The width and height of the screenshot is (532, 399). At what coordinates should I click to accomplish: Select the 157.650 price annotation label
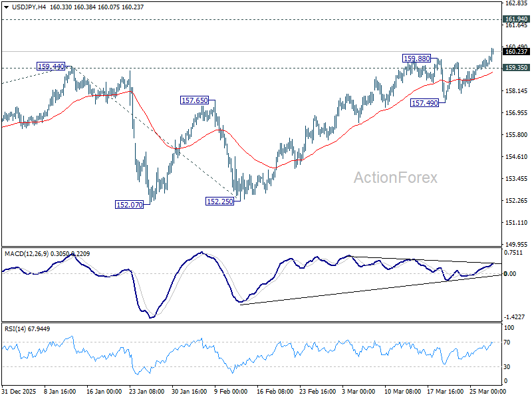(194, 99)
